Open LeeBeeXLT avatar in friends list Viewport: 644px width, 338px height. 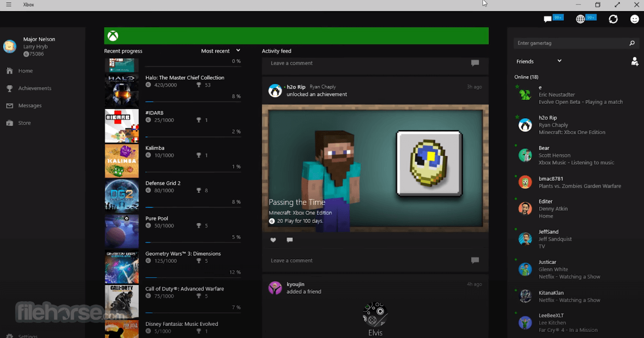(x=525, y=323)
